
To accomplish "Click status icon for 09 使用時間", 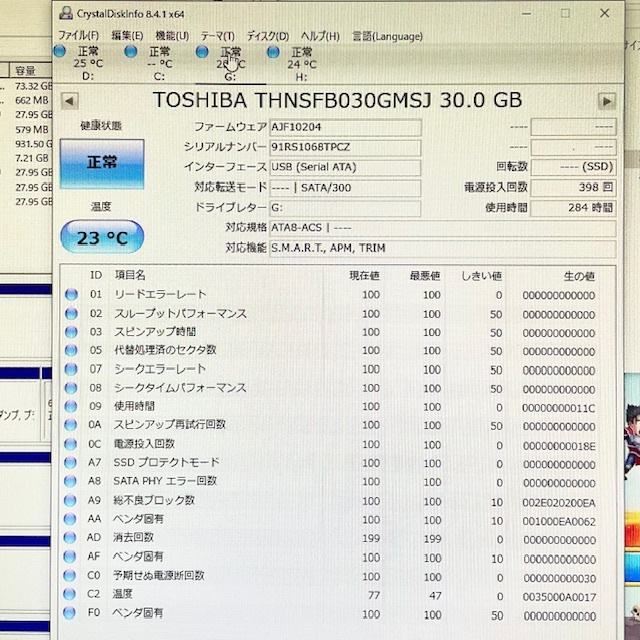I will [71, 406].
